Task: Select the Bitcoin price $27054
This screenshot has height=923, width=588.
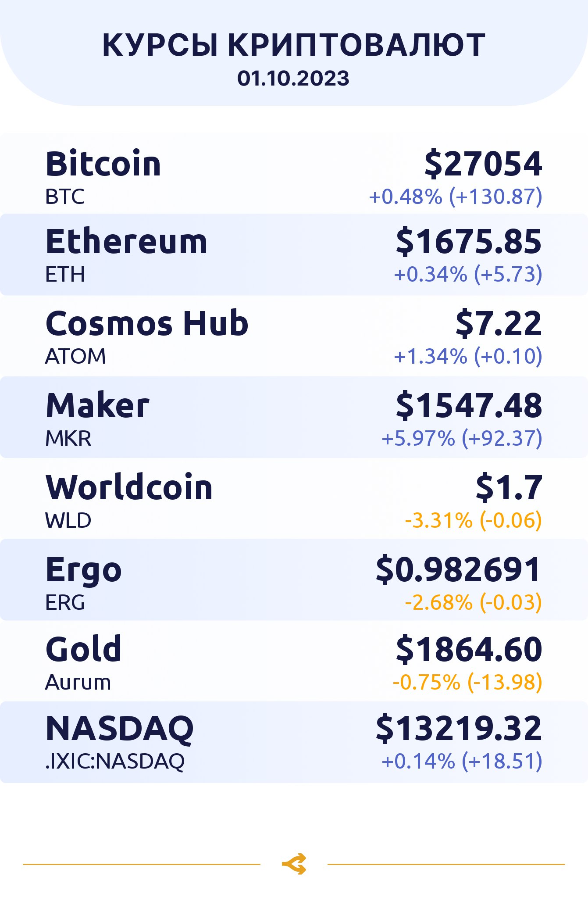Action: 483,164
